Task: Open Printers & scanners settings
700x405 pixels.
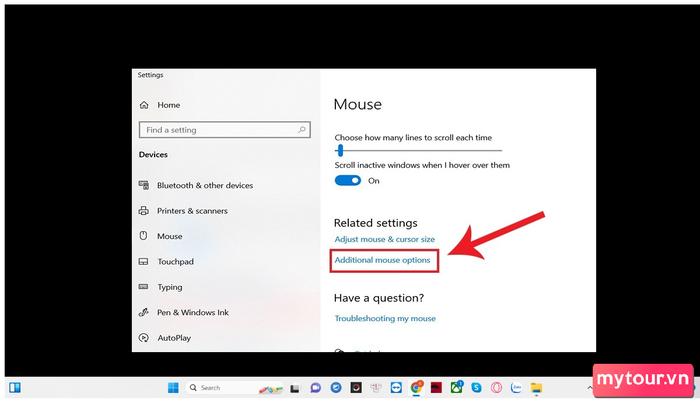Action: 192,211
